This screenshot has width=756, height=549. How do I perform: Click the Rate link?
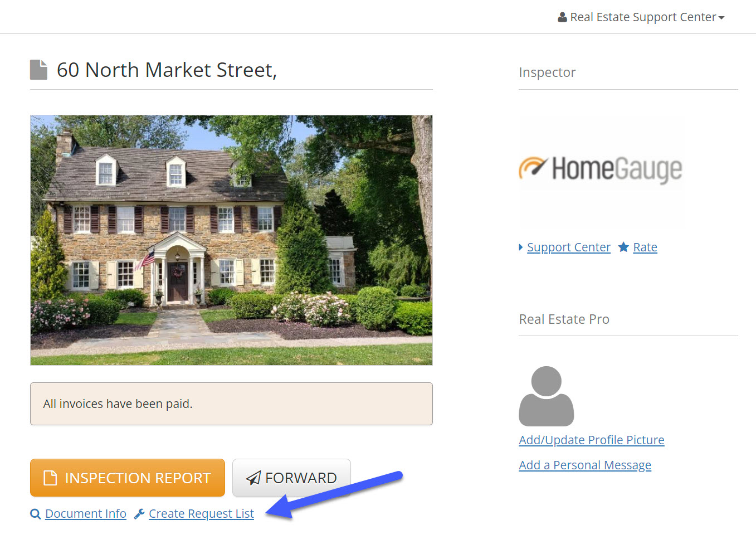pyautogui.click(x=645, y=247)
